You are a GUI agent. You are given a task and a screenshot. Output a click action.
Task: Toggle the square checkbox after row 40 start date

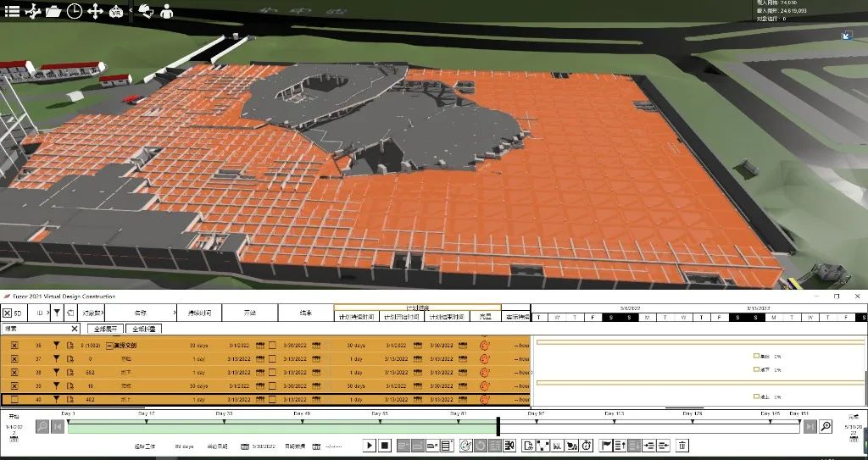(272, 399)
